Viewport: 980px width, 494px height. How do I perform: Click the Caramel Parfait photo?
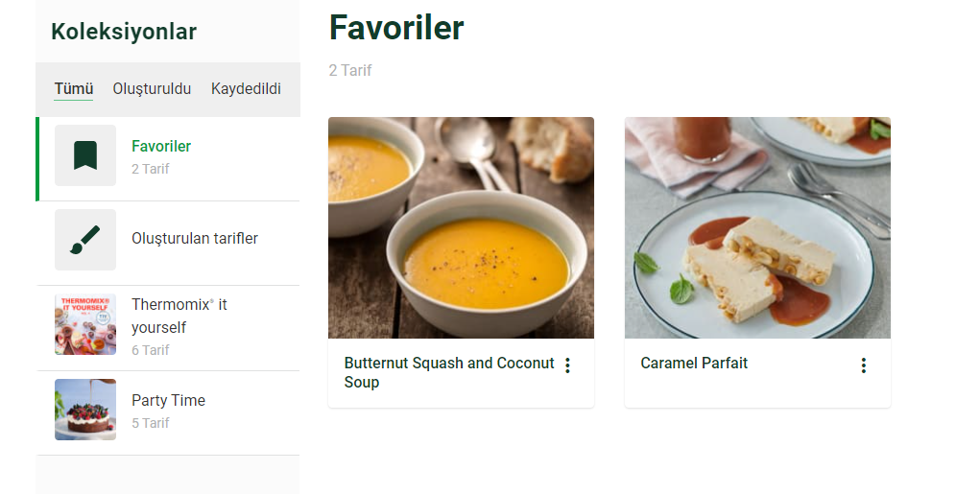(x=757, y=227)
